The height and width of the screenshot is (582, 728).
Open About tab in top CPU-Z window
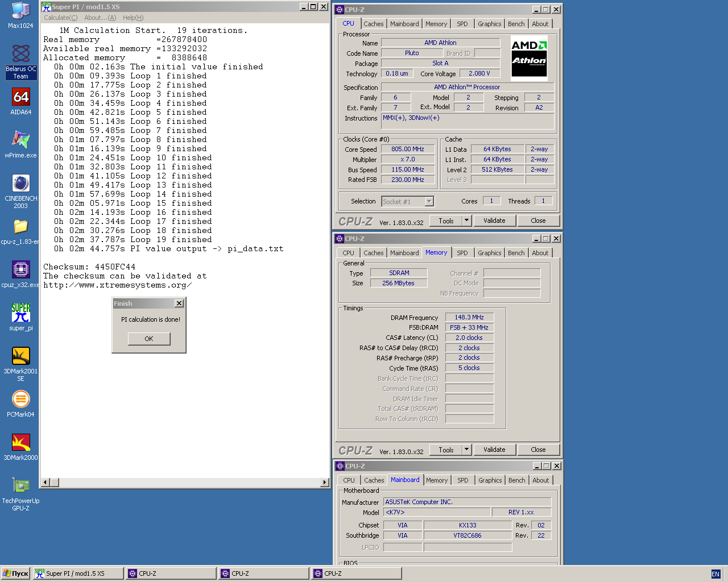[x=540, y=24]
